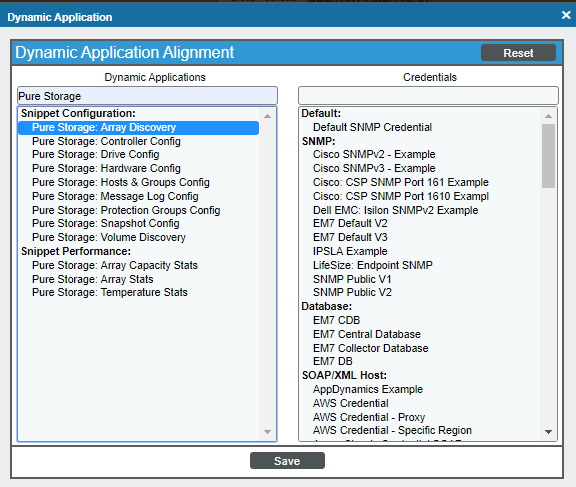Click Dynamic Applications list scroll up arrow
Screen dimensions: 576x487
pyautogui.click(x=267, y=116)
